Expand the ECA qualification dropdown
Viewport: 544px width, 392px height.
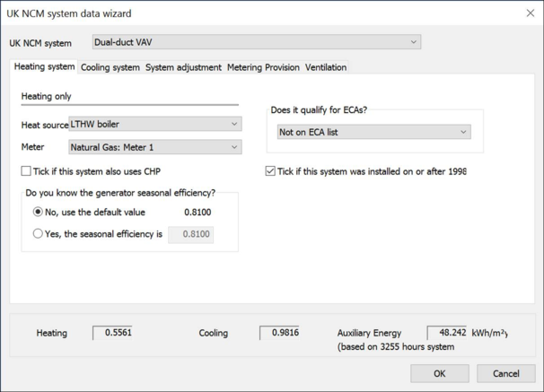373,133
